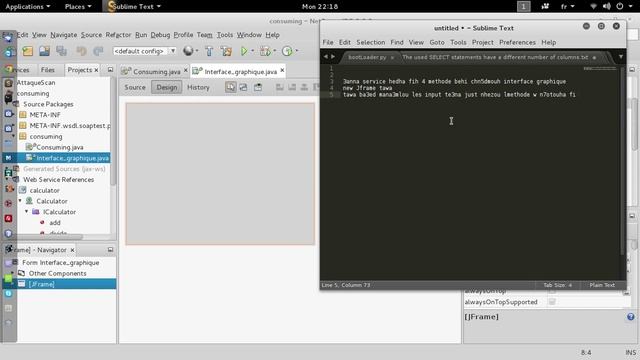Minimize the Navigator panel
Viewport: 640px width, 360px height.
point(110,249)
